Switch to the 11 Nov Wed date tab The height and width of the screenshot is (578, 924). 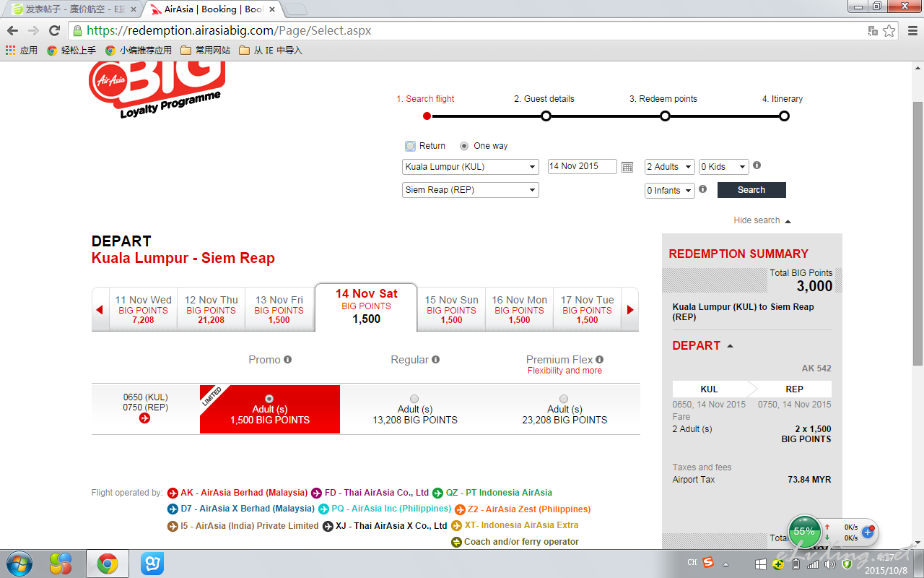[143, 310]
